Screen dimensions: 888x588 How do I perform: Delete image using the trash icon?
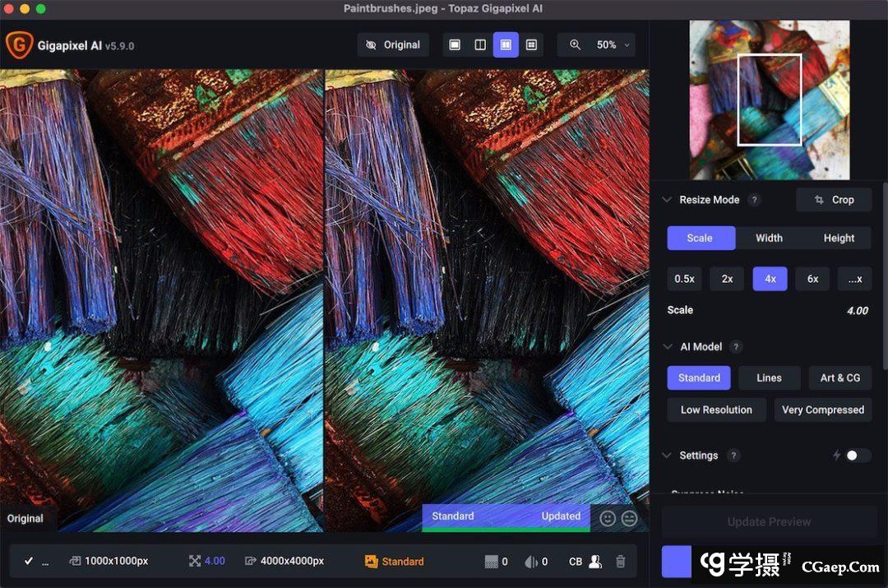pyautogui.click(x=621, y=562)
